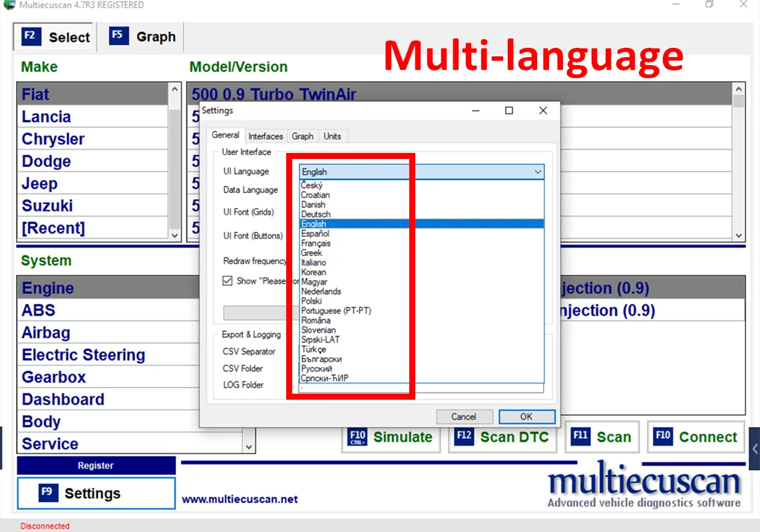
Task: Click the side panel collapse arrow at right edge
Action: point(754,449)
